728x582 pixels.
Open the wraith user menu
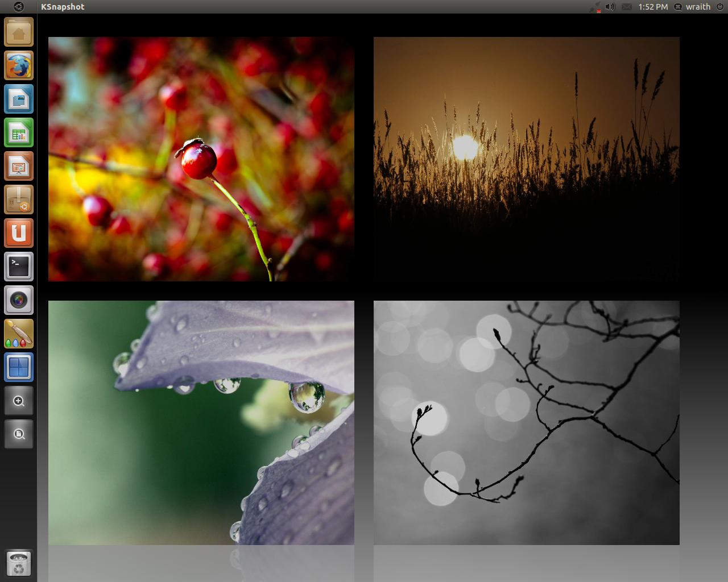tap(693, 7)
